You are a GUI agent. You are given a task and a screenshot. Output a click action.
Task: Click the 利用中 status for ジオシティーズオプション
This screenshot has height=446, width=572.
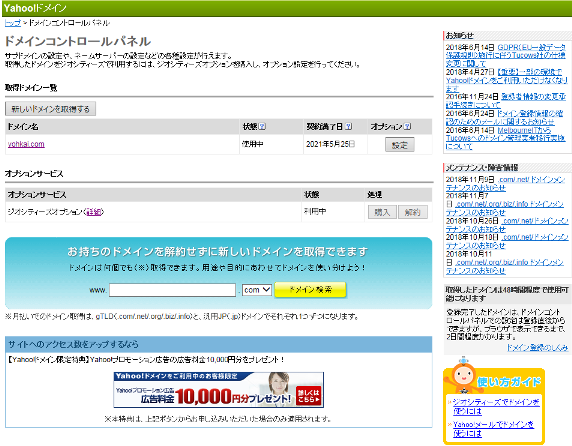[x=315, y=212]
